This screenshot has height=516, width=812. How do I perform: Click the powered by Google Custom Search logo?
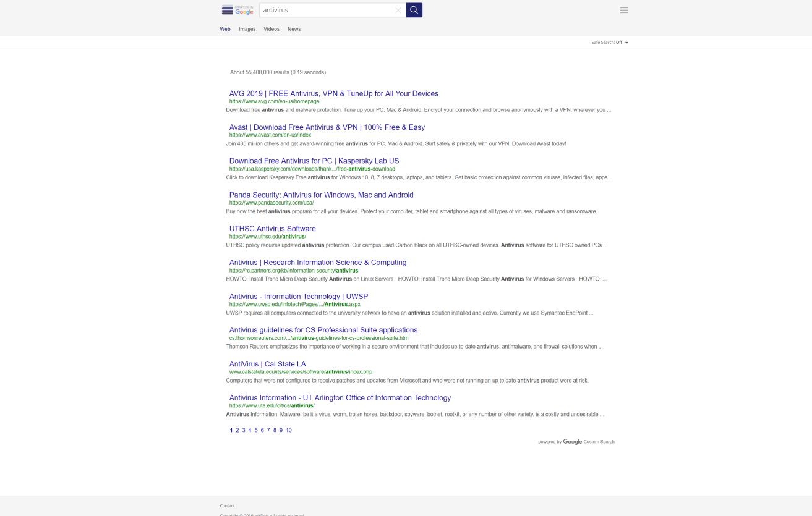click(x=576, y=442)
